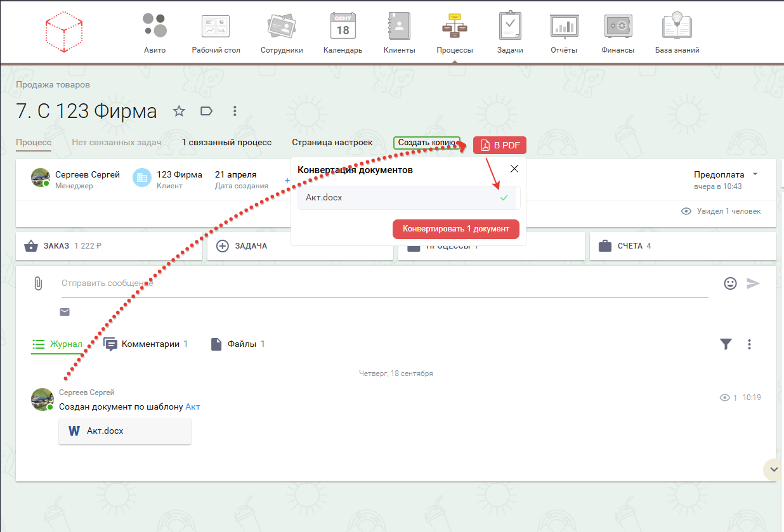The width and height of the screenshot is (784, 532).
Task: Toggle Акт.docx selection checkmark
Action: 504,198
